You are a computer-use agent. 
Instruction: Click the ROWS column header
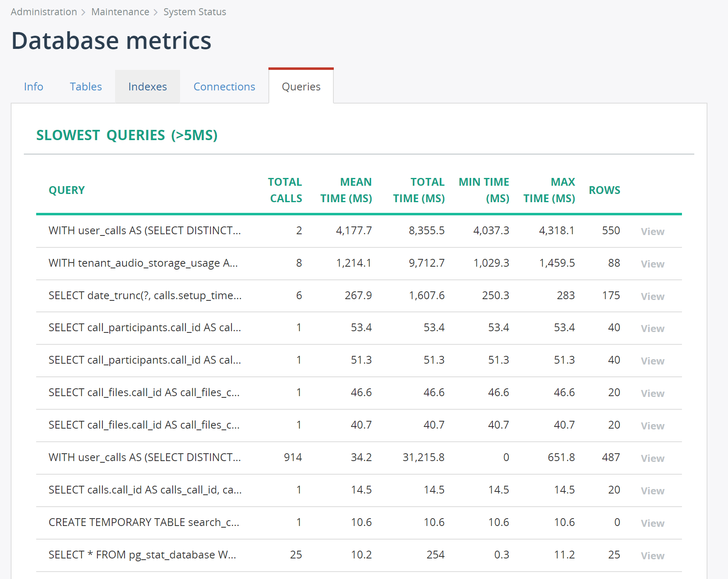point(604,190)
